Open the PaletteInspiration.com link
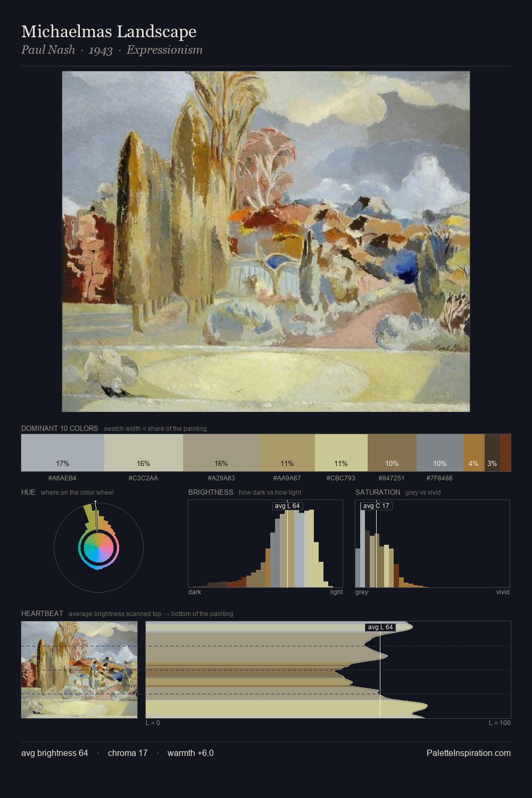 click(469, 753)
